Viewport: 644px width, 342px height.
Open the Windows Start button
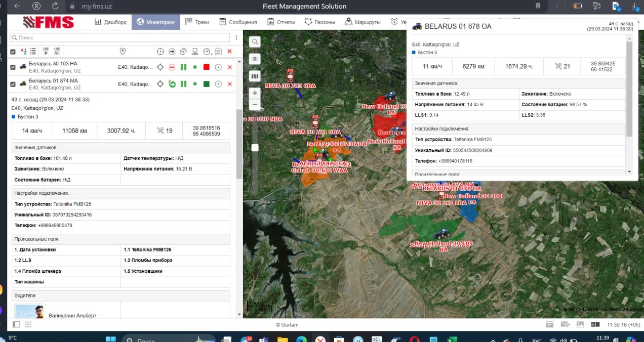click(110, 339)
